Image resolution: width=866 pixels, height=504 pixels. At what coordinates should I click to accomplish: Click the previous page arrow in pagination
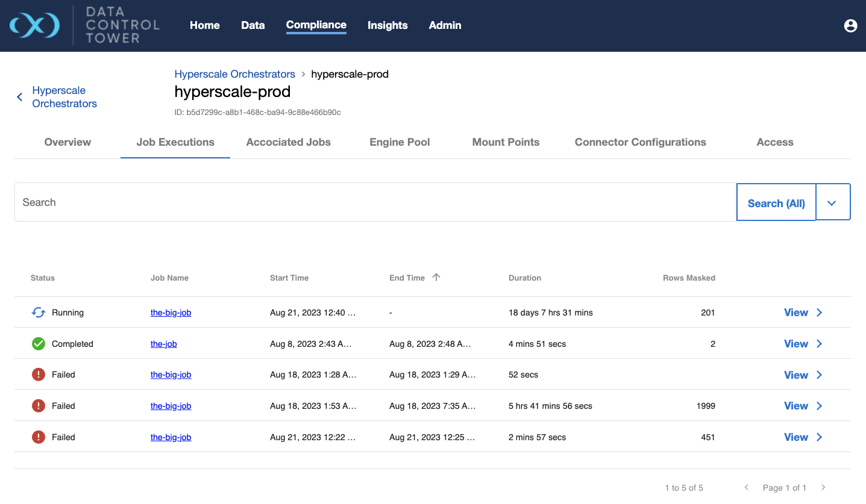pyautogui.click(x=747, y=487)
